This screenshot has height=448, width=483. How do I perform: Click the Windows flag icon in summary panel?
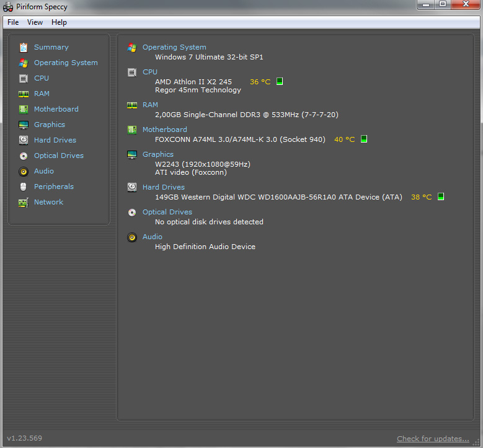132,48
